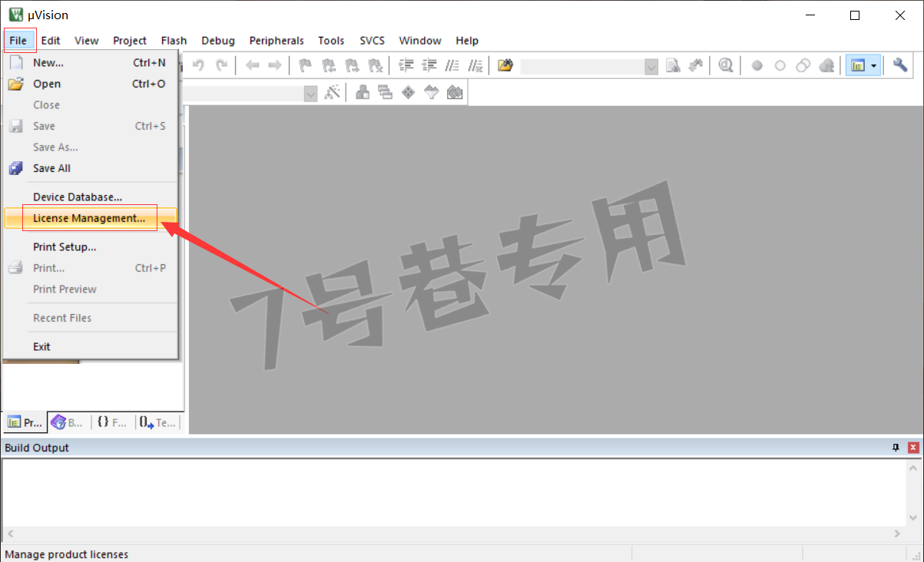Click the Select Software Packs icon
The image size is (924, 562).
(x=432, y=93)
